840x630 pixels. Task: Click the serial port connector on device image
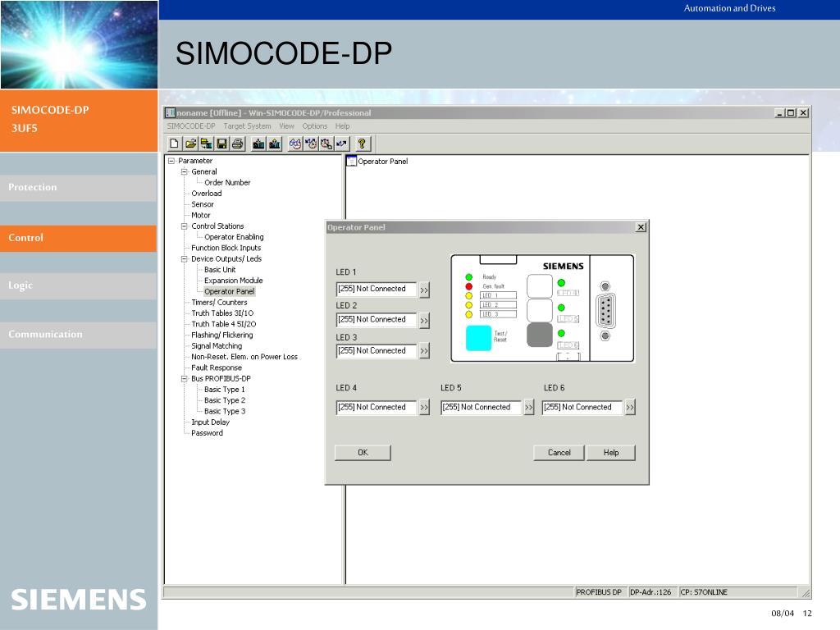(605, 311)
